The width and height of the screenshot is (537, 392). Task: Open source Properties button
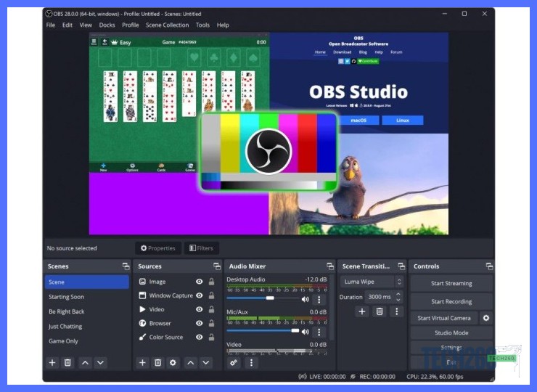pos(158,248)
